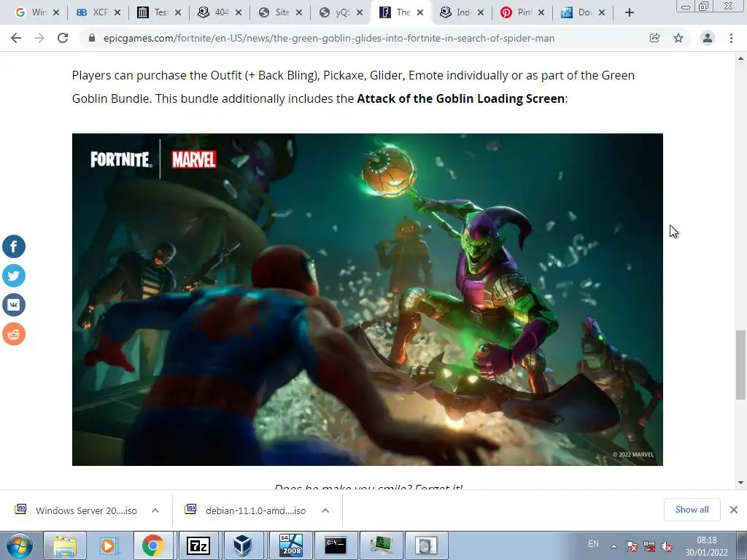Click Show all downloads
The image size is (747, 560).
coord(692,510)
